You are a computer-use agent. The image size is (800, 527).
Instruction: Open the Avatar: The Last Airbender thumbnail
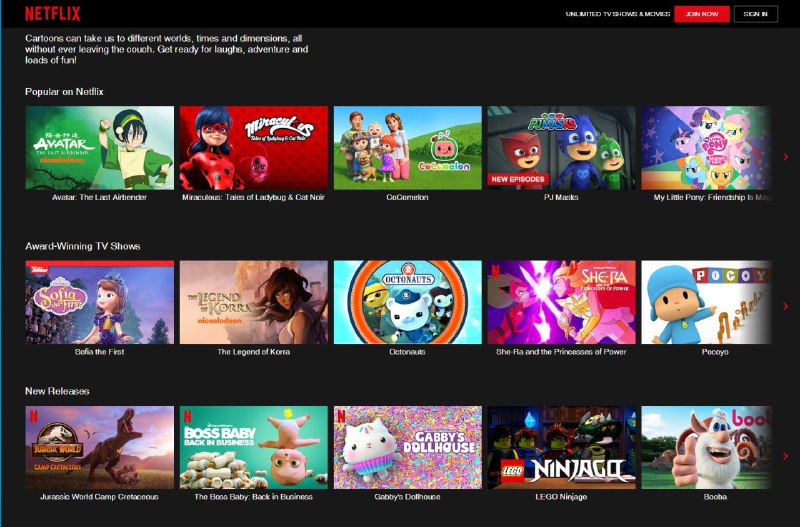tap(99, 148)
